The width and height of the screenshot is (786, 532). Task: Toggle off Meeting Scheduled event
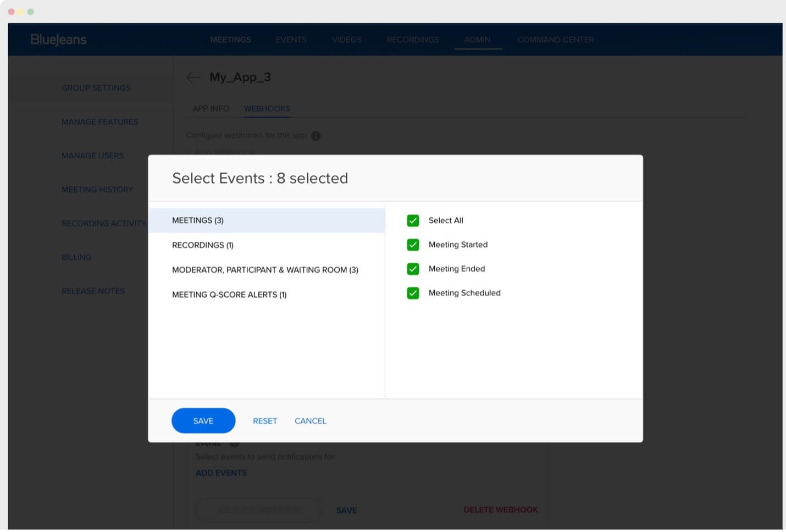tap(413, 293)
